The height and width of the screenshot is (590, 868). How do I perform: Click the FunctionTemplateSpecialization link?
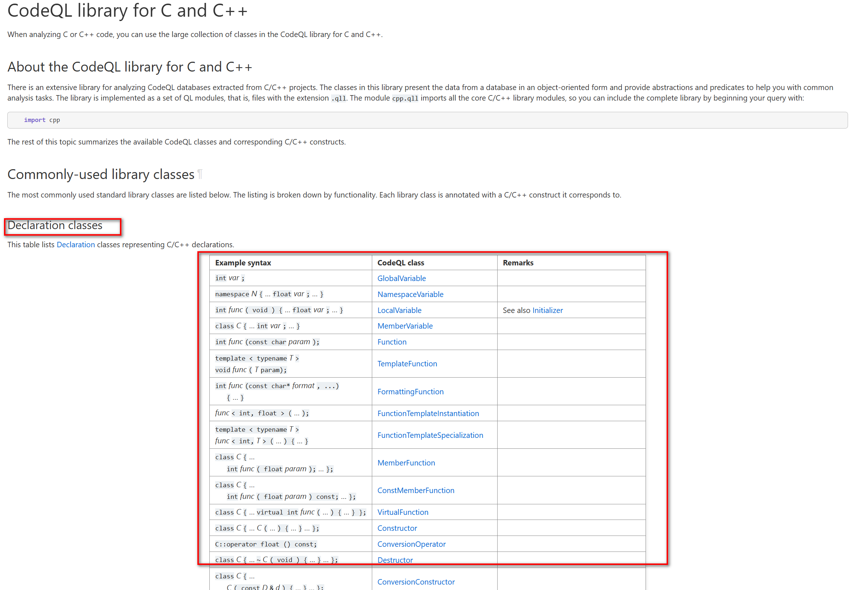click(x=430, y=435)
